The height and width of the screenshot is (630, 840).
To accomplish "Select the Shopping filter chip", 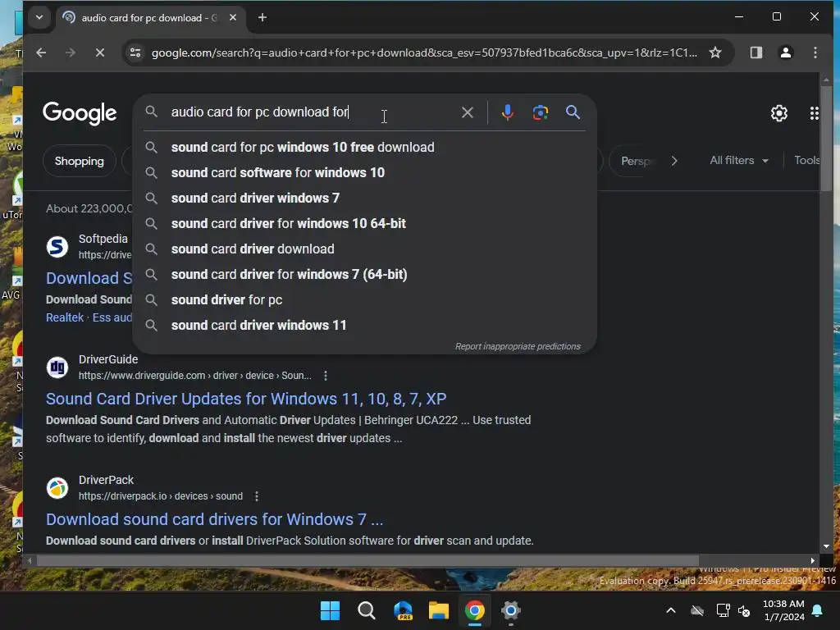I will pyautogui.click(x=80, y=161).
